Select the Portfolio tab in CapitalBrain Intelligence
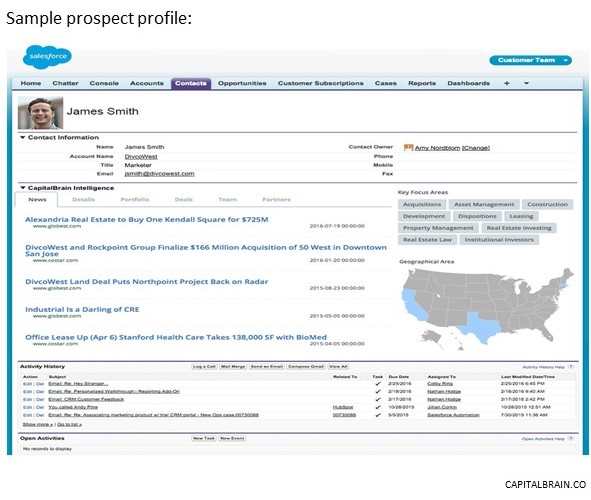This screenshot has height=500, width=591. (135, 199)
